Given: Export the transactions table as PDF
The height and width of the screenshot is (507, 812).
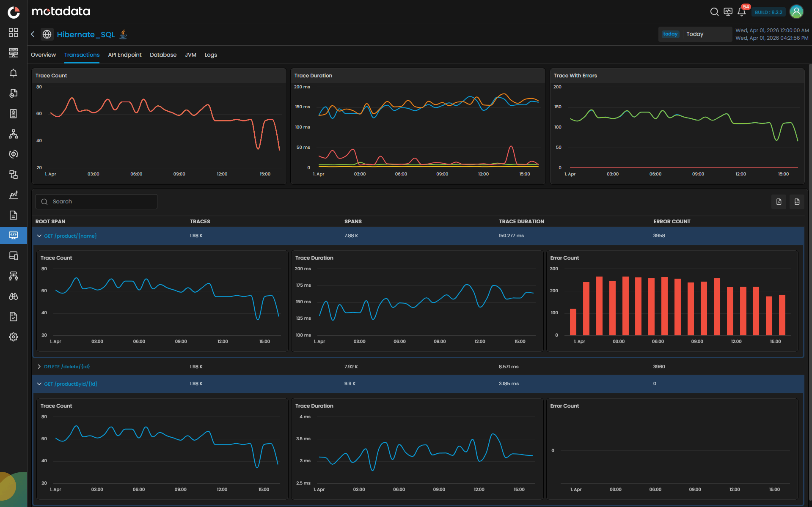Looking at the screenshot, I should [x=779, y=202].
